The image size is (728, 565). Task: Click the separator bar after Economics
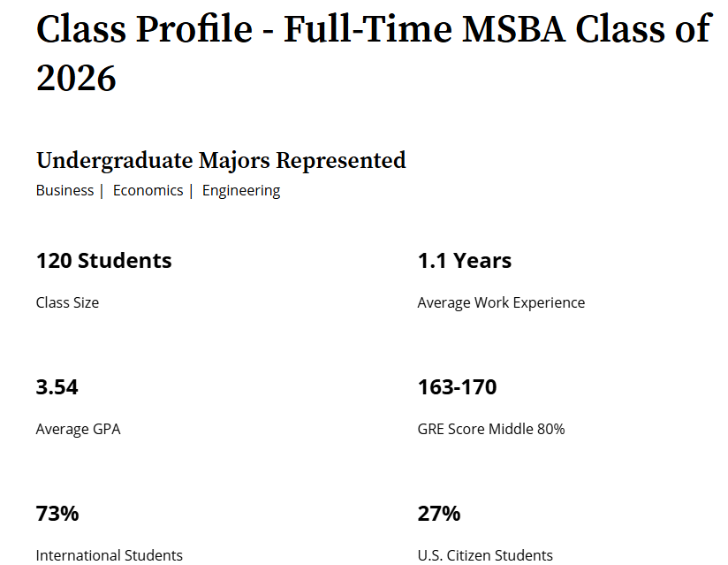(x=191, y=190)
